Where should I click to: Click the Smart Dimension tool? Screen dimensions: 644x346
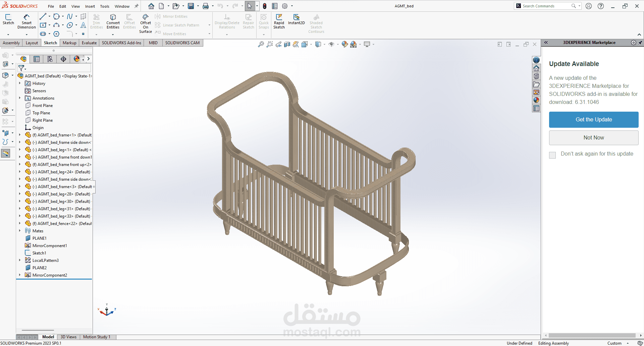pos(26,21)
